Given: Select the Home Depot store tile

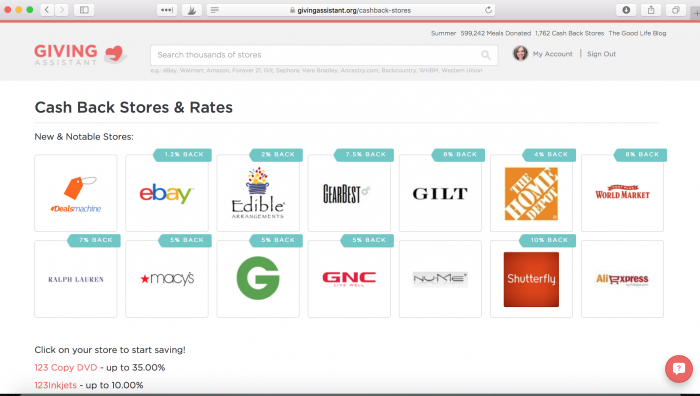Looking at the screenshot, I should click(x=531, y=193).
